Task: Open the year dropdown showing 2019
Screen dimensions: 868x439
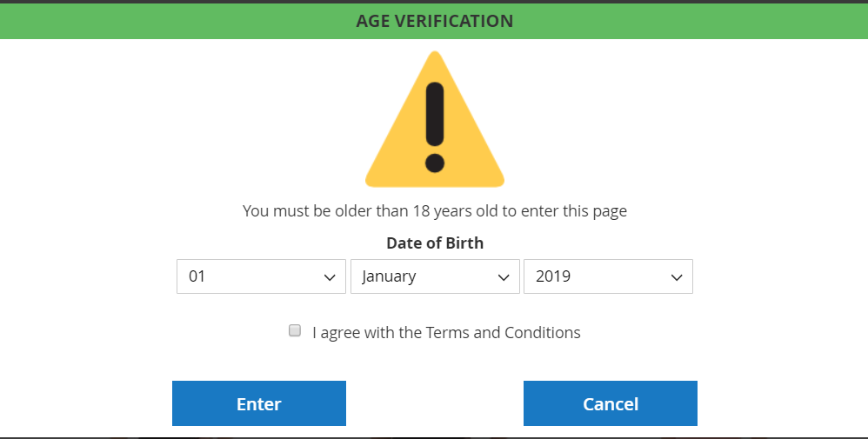Action: pos(608,276)
